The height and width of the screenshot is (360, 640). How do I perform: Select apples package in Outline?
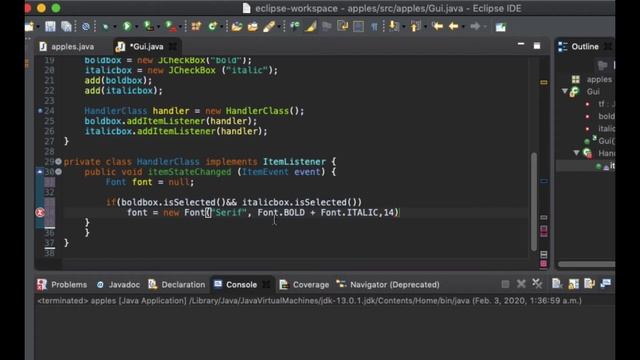tap(592, 79)
